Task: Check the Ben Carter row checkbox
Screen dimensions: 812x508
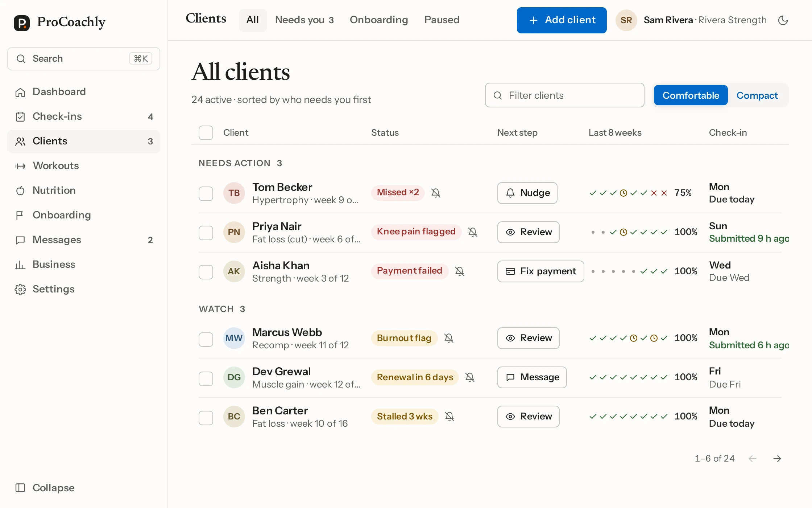Action: point(206,418)
